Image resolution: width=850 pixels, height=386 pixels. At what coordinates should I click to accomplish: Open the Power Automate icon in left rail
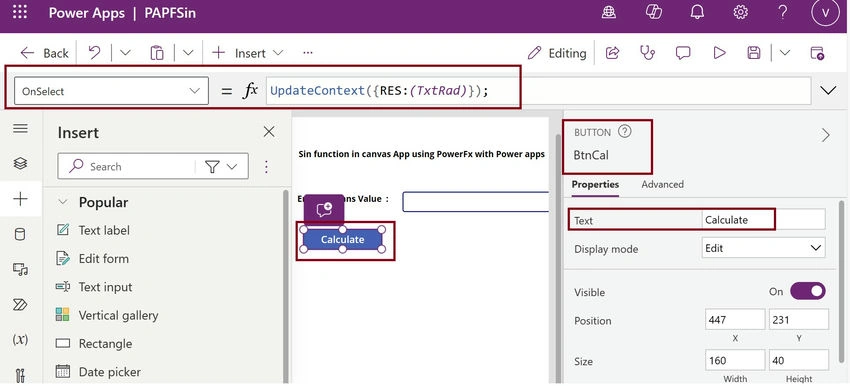pos(20,305)
